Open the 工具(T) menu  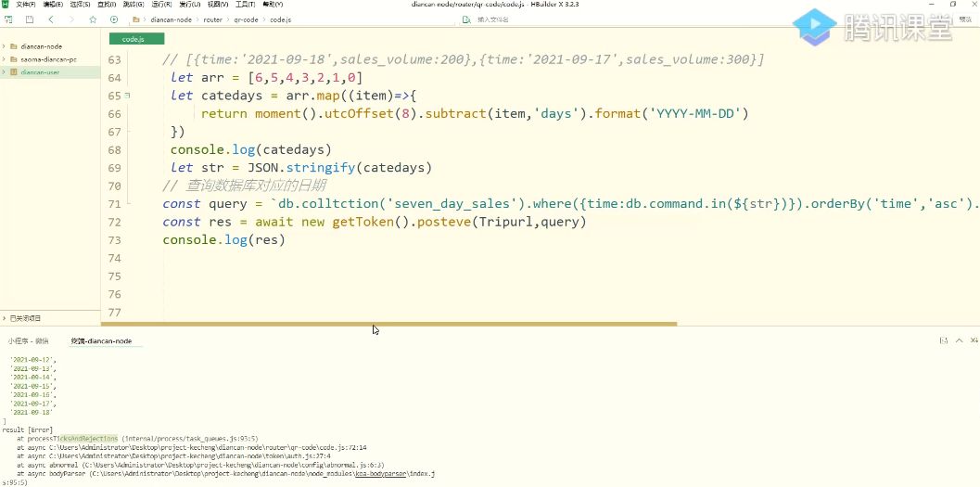point(245,5)
